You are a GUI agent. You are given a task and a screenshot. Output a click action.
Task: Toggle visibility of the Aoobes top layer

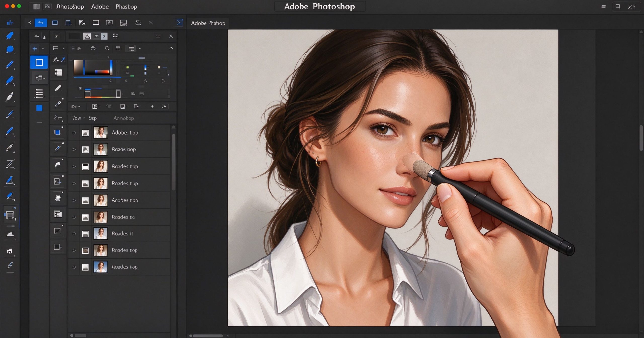74,200
